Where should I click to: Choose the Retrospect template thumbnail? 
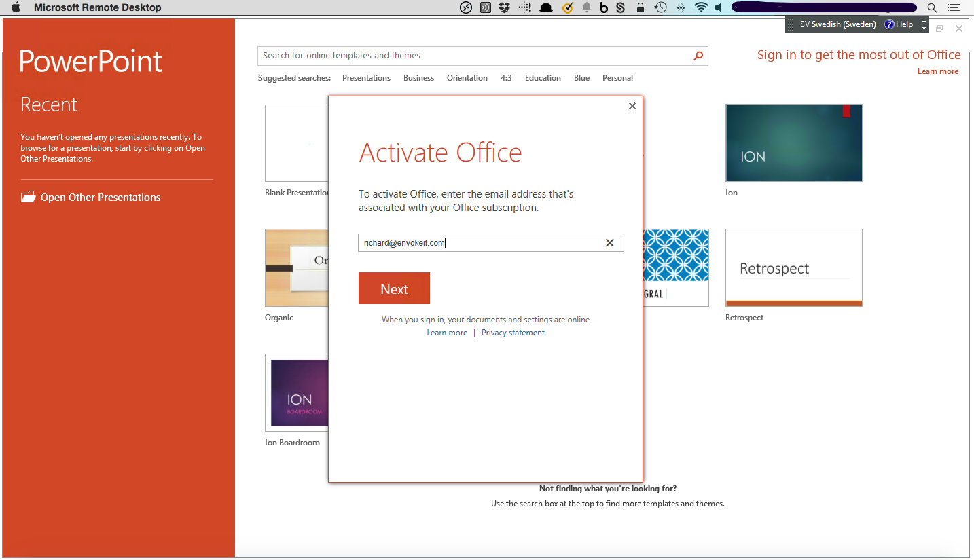(x=793, y=267)
